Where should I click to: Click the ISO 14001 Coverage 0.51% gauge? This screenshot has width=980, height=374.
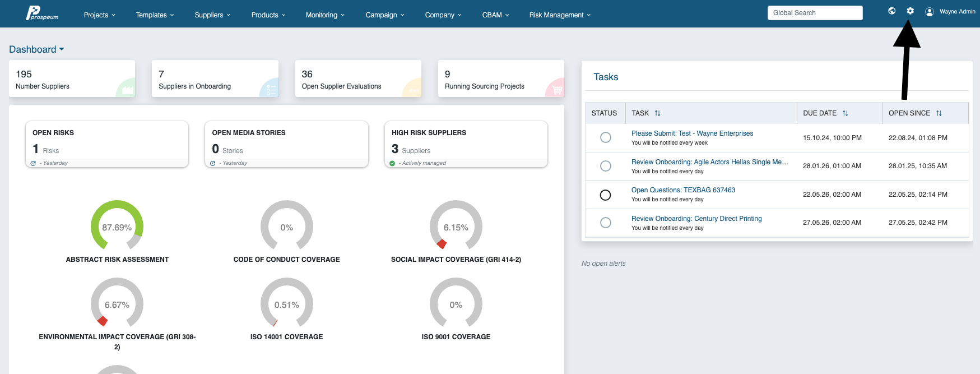[287, 303]
